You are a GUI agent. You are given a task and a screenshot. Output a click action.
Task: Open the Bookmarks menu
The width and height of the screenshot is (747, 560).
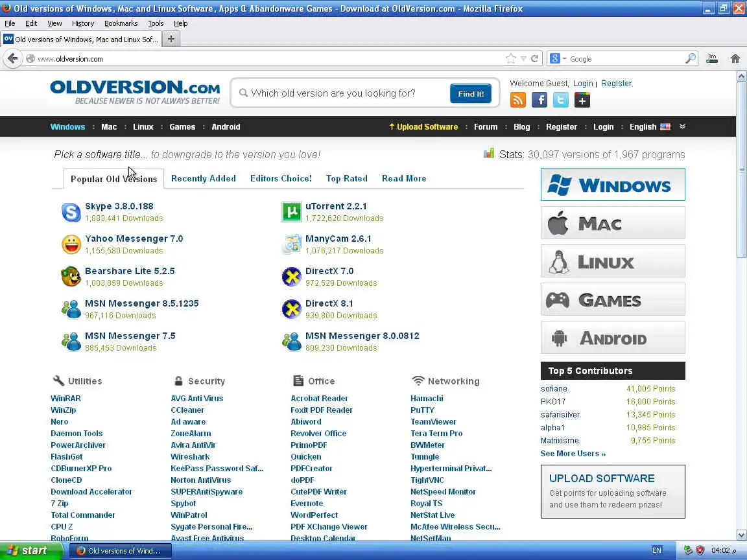pos(121,23)
